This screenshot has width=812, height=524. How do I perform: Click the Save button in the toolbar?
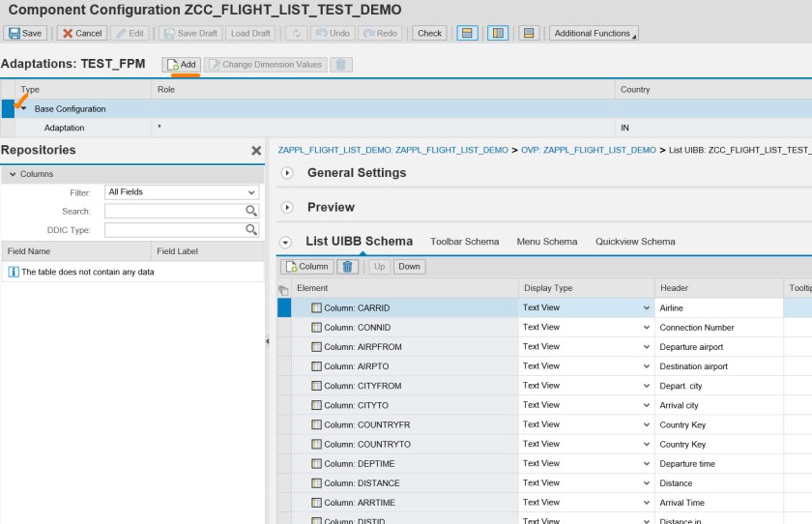[x=25, y=33]
